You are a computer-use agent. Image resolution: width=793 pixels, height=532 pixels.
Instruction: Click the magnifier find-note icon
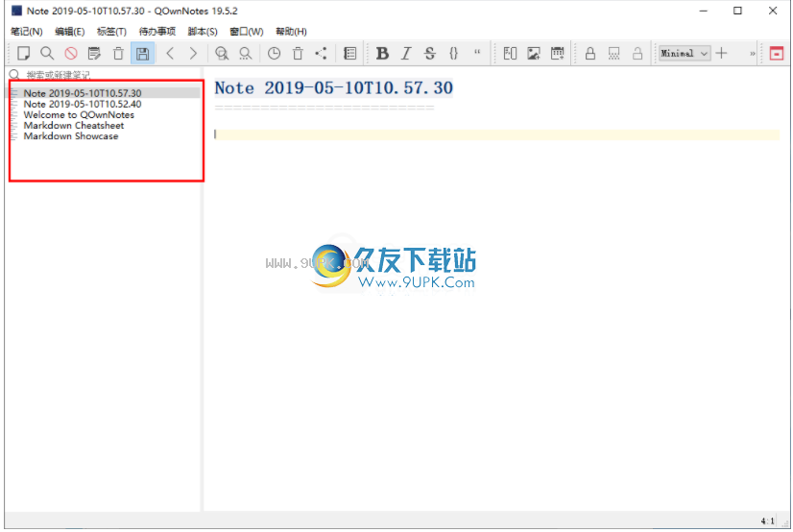coord(47,53)
